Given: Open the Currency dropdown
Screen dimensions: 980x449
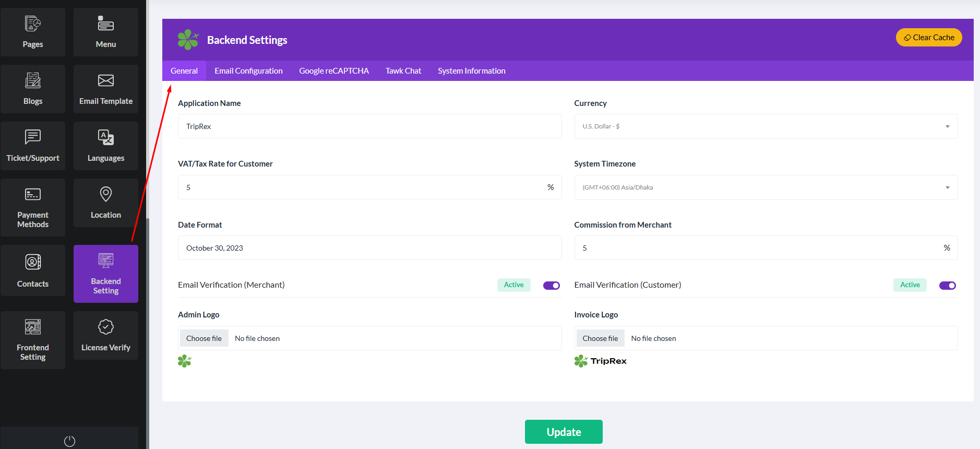Looking at the screenshot, I should 766,126.
